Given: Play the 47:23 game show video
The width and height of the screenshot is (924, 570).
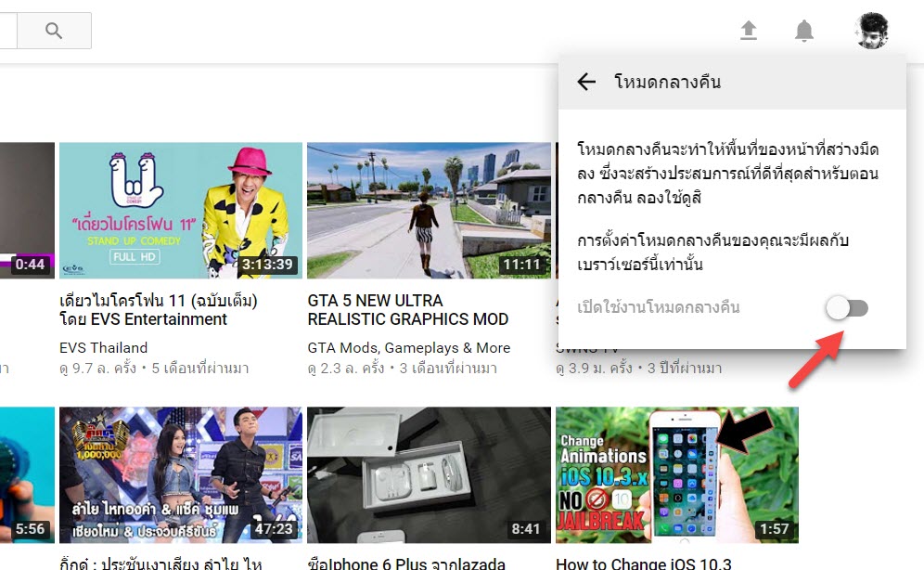Looking at the screenshot, I should click(181, 474).
